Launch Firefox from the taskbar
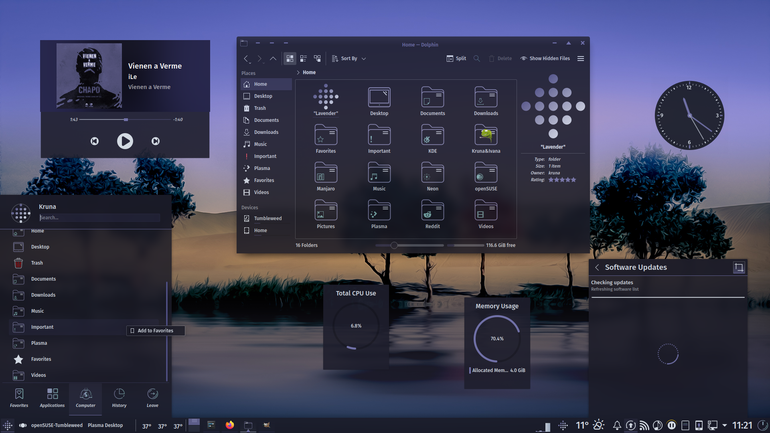770x433 pixels. (230, 425)
